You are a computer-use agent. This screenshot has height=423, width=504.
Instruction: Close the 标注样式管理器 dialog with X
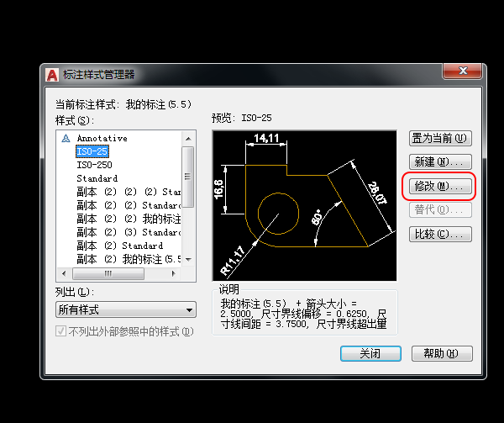(462, 71)
